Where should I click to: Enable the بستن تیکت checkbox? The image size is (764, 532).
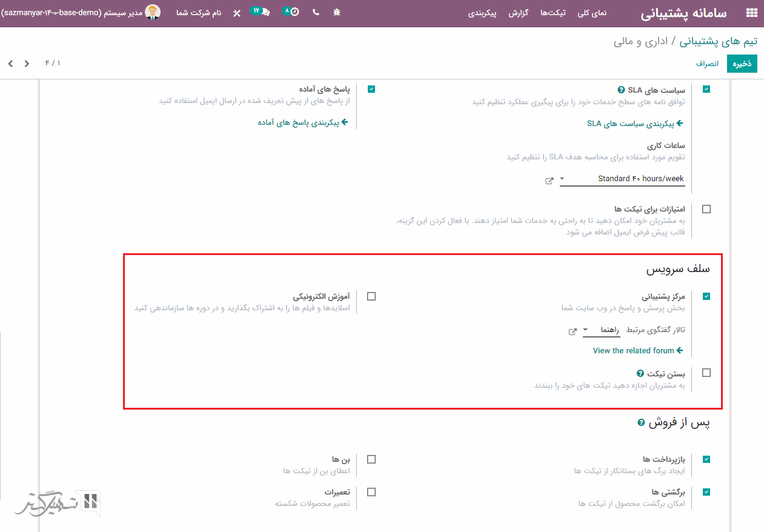tap(706, 373)
